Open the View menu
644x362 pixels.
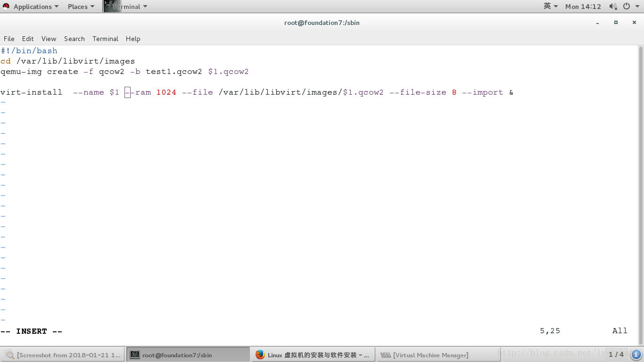click(x=49, y=39)
